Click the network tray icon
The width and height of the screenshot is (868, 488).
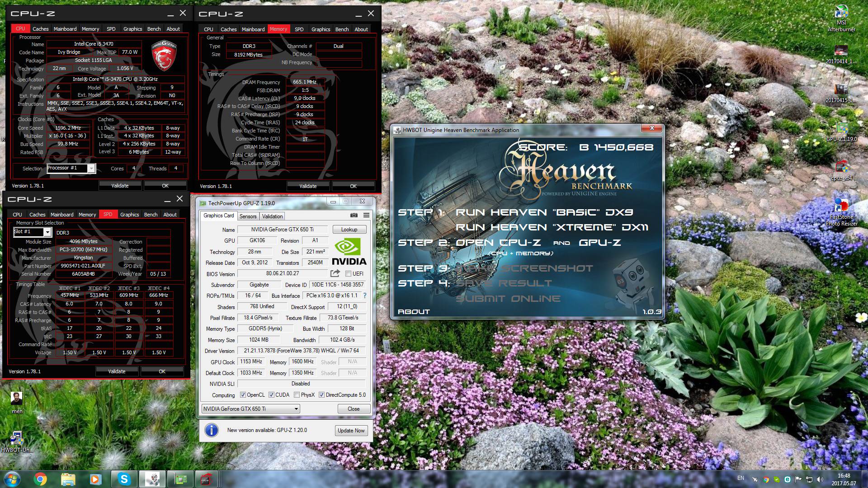point(809,479)
